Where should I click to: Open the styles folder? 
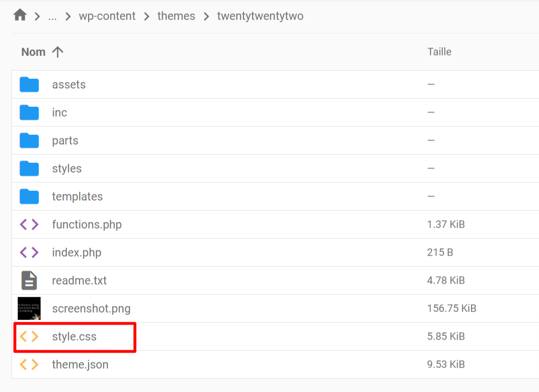click(67, 169)
